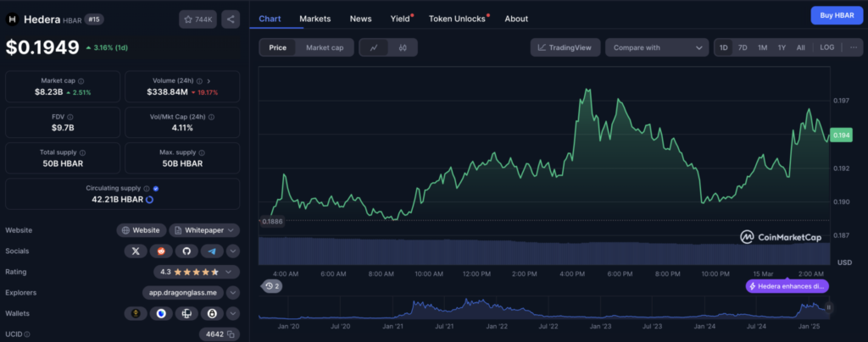Image resolution: width=868 pixels, height=342 pixels.
Task: Click the star watchlist button showing 744K
Action: [x=198, y=19]
